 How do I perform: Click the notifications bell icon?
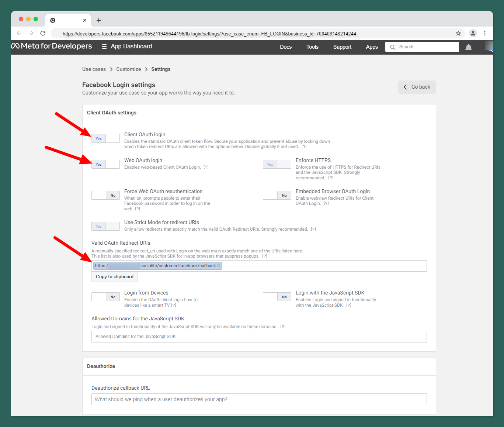[468, 47]
